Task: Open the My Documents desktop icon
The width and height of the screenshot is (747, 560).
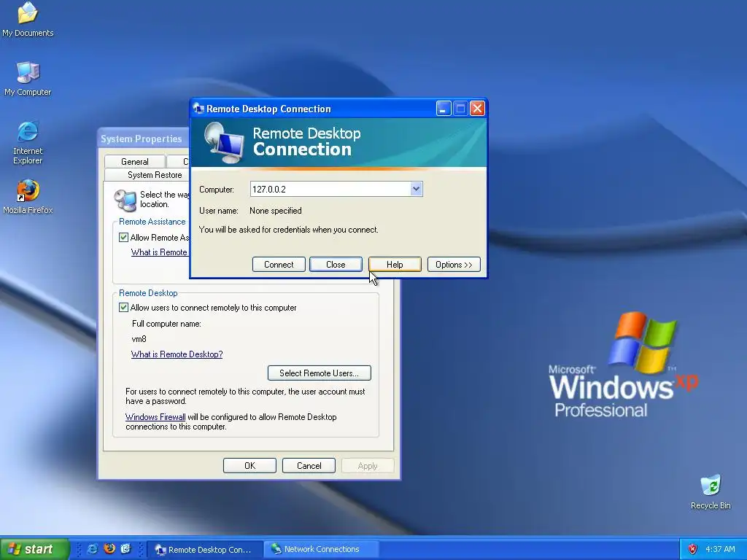Action: pyautogui.click(x=28, y=19)
